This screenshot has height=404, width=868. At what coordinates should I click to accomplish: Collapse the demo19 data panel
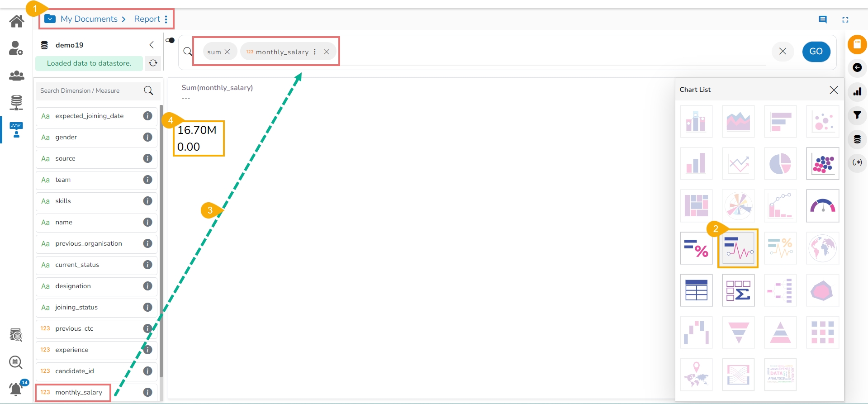click(x=152, y=45)
